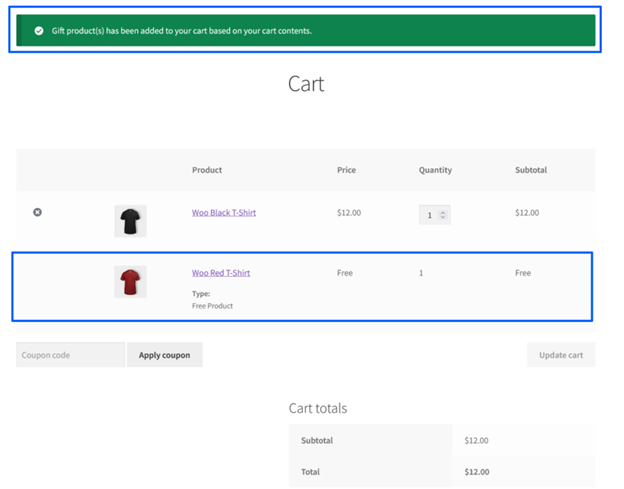Open the Woo Red T-Shirt link

pyautogui.click(x=221, y=273)
